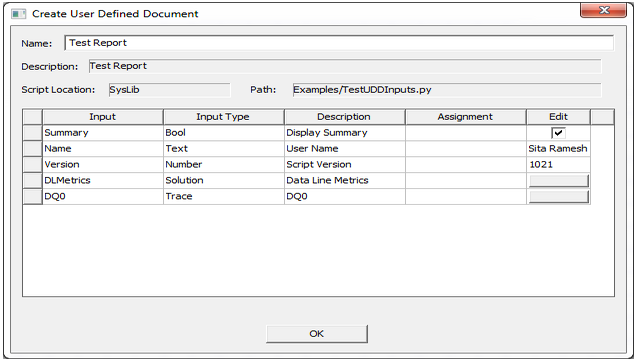This screenshot has width=642, height=364.
Task: Click the '1021' version value cell
Action: click(558, 165)
